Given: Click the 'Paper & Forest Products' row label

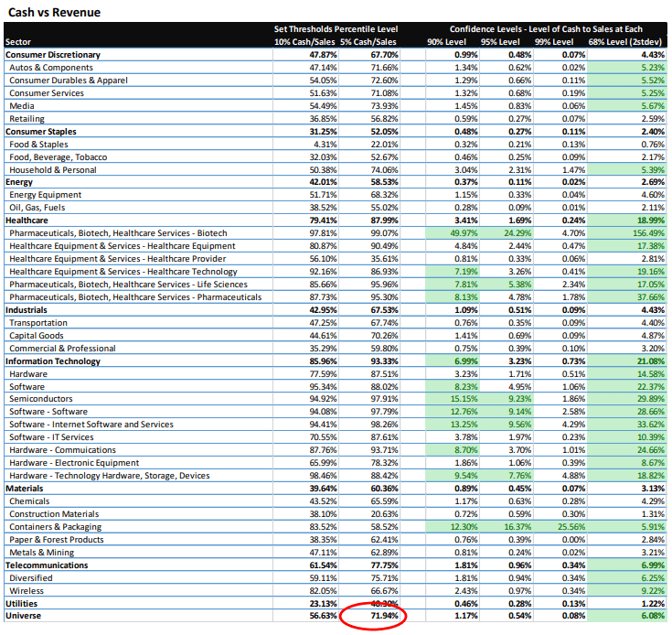Looking at the screenshot, I should (57, 540).
